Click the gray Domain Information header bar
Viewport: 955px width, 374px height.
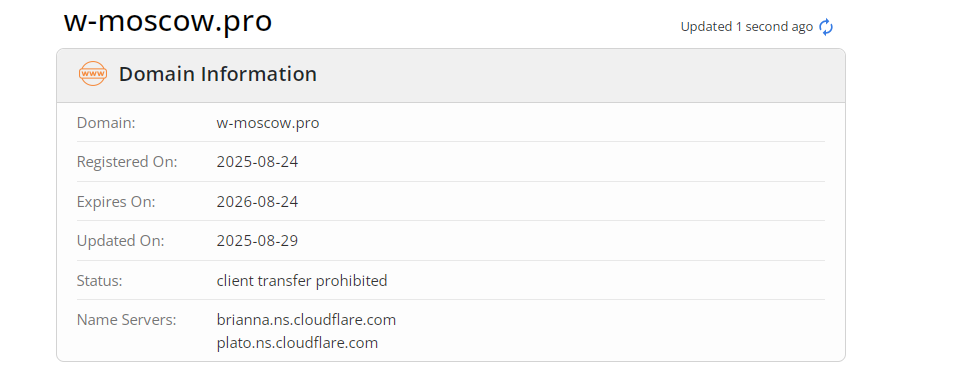tap(451, 76)
